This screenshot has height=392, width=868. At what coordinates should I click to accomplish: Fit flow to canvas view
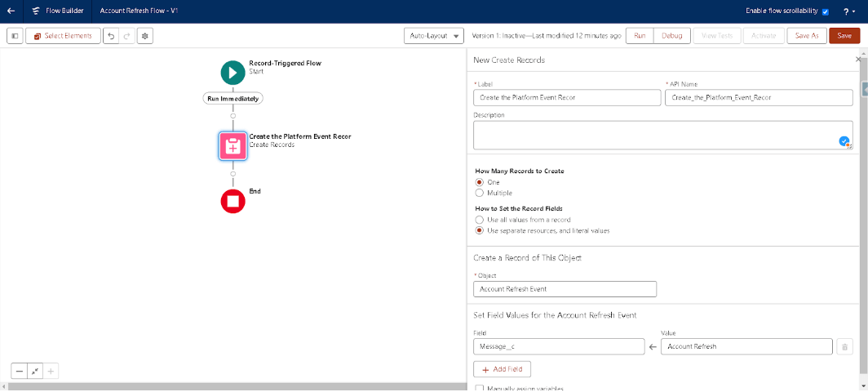coord(35,371)
